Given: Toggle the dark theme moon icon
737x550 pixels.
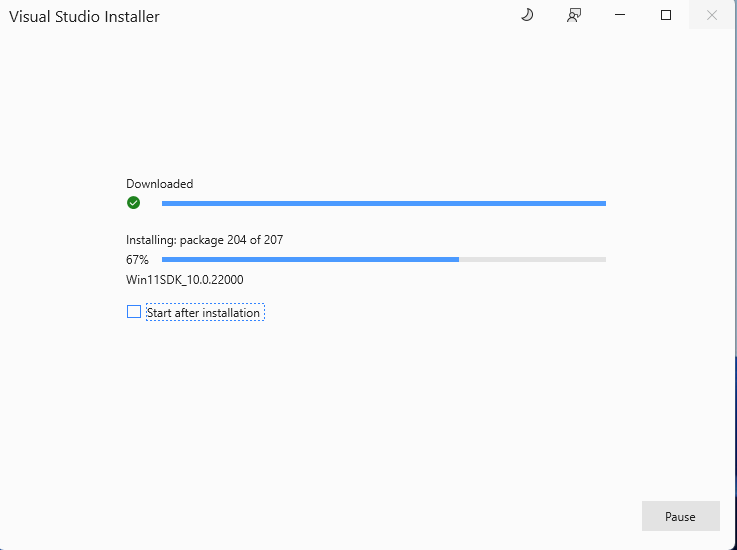Looking at the screenshot, I should tap(527, 16).
